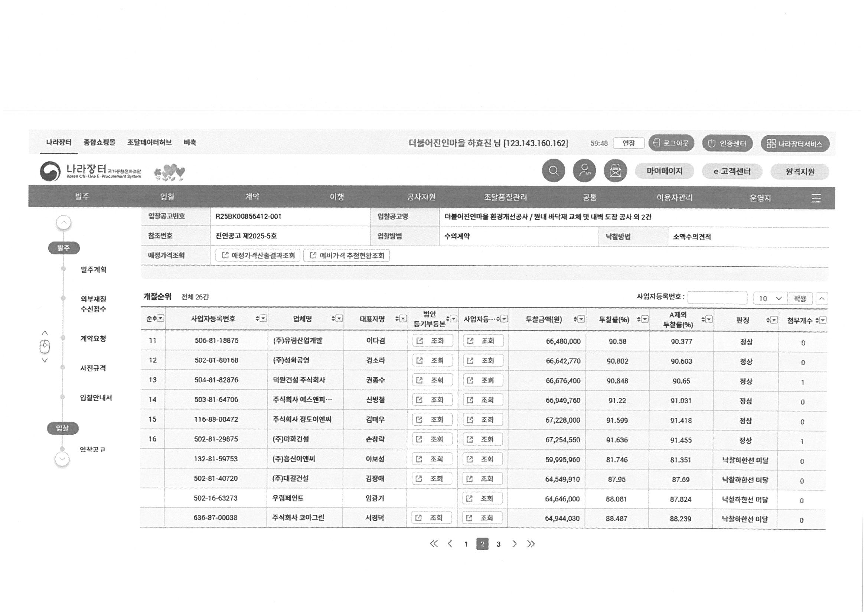868x614 pixels.
Task: Click the search magnifier icon
Action: 554,170
